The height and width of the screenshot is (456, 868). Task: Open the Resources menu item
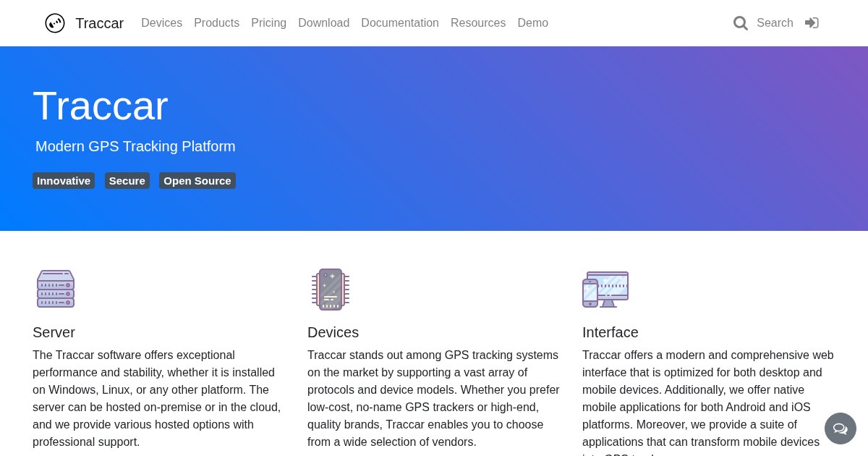point(478,23)
